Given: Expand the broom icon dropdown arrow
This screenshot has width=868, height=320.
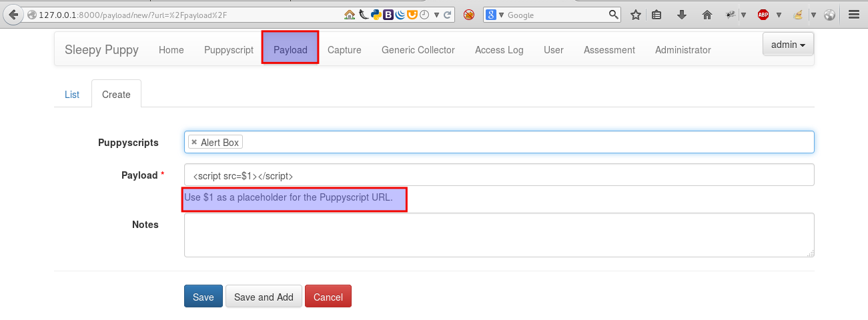Looking at the screenshot, I should tap(813, 15).
